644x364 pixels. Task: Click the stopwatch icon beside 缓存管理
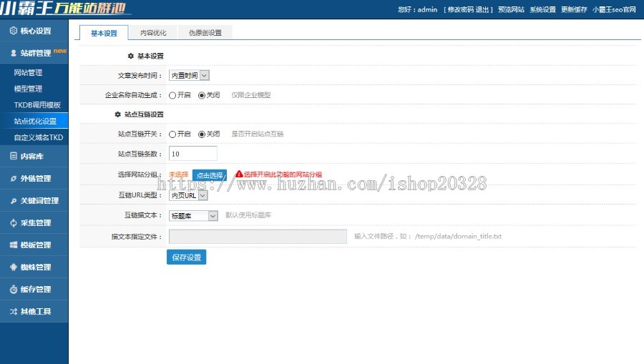pyautogui.click(x=14, y=290)
